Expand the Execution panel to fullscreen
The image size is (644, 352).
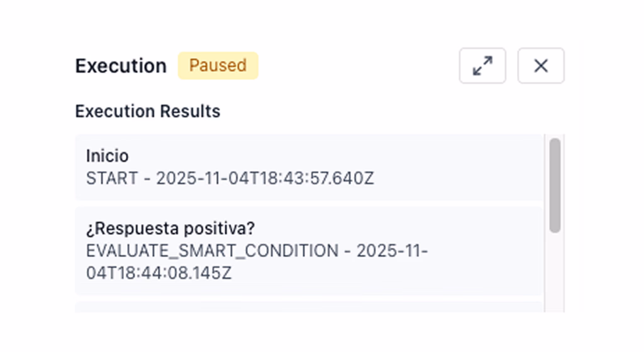click(x=482, y=65)
